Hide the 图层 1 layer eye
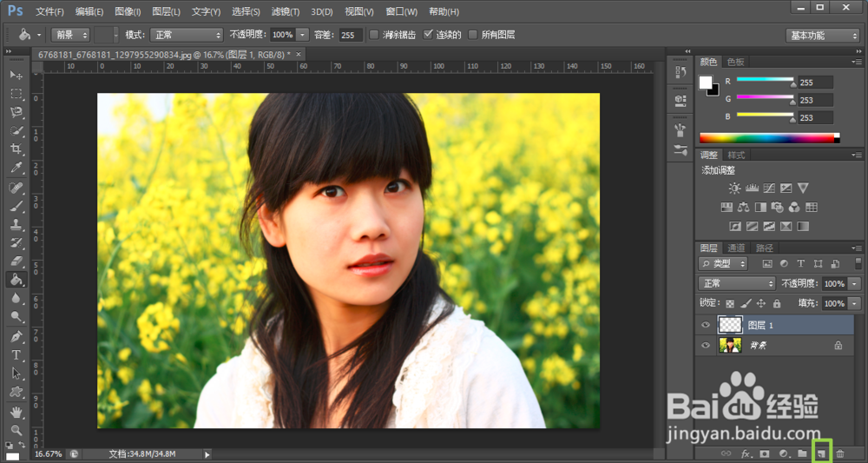Viewport: 868px width, 463px height. [x=705, y=325]
